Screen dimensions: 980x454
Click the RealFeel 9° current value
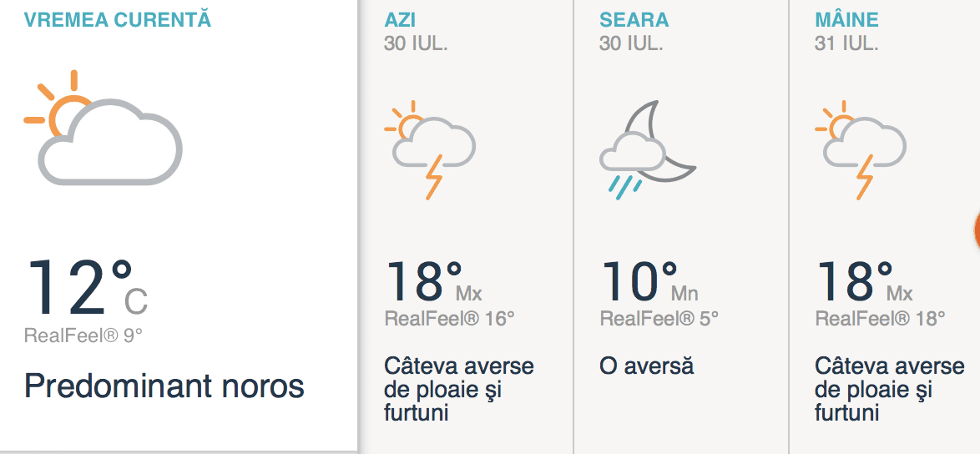coord(83,335)
